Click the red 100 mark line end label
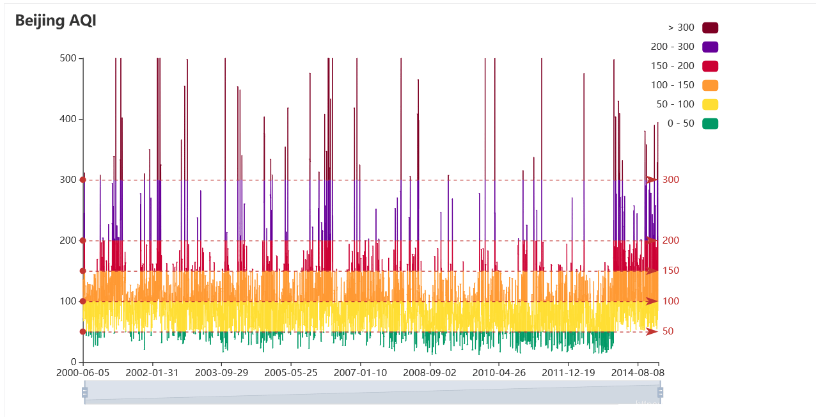 (671, 301)
